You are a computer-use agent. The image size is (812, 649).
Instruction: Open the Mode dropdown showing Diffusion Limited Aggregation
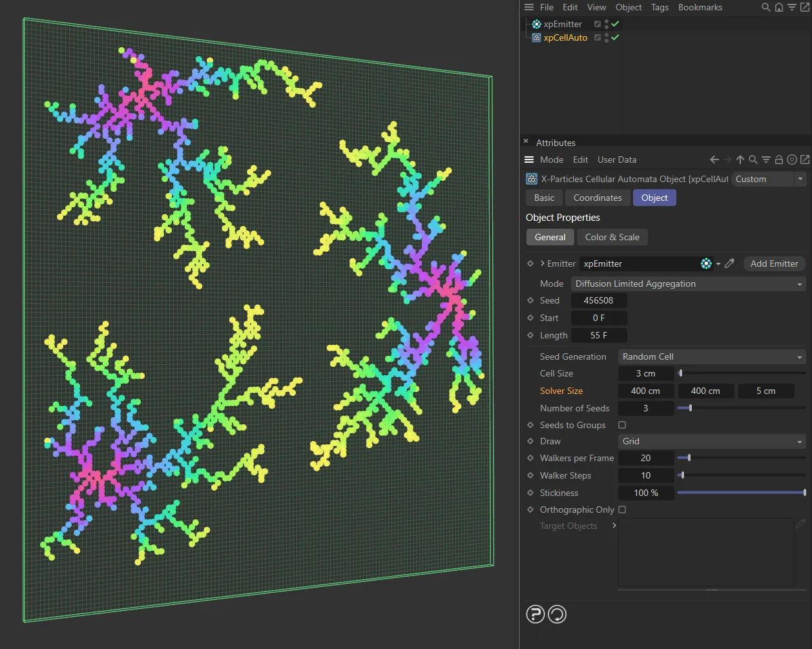(687, 283)
